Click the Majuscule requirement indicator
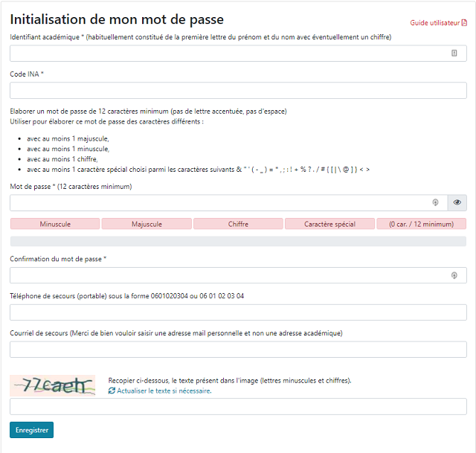476x453 pixels. click(147, 224)
